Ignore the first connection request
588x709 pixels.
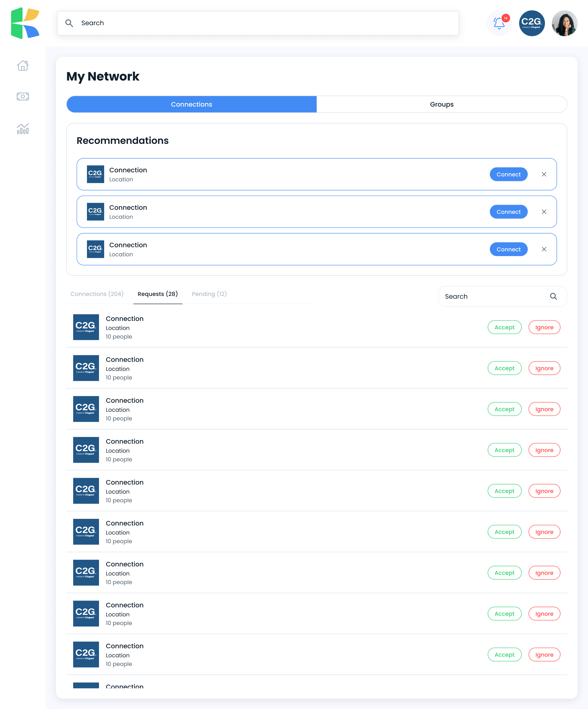[544, 327]
